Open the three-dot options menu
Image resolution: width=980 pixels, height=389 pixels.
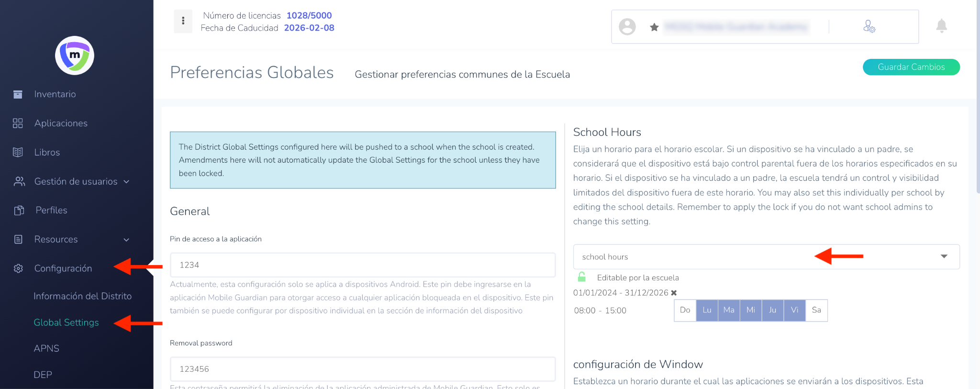coord(183,21)
